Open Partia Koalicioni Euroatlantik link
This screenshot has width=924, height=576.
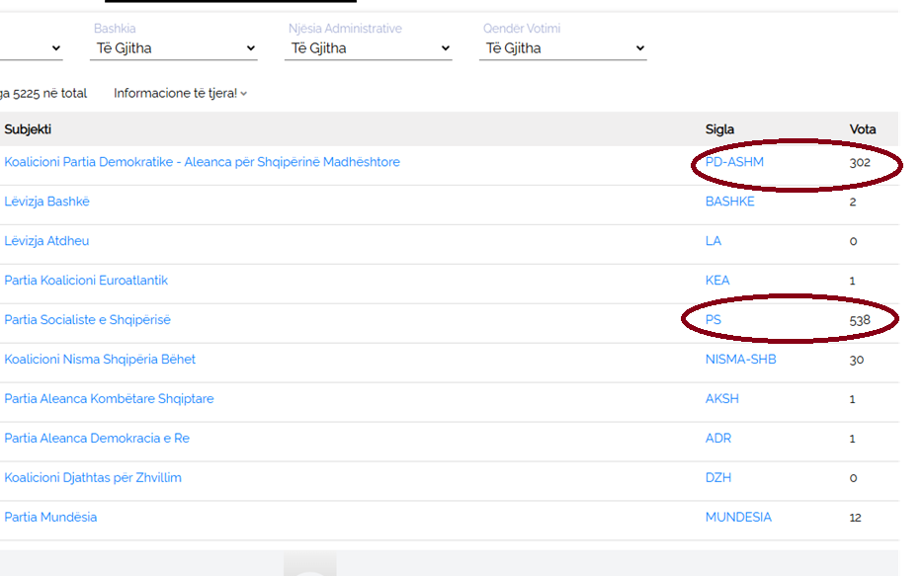86,281
